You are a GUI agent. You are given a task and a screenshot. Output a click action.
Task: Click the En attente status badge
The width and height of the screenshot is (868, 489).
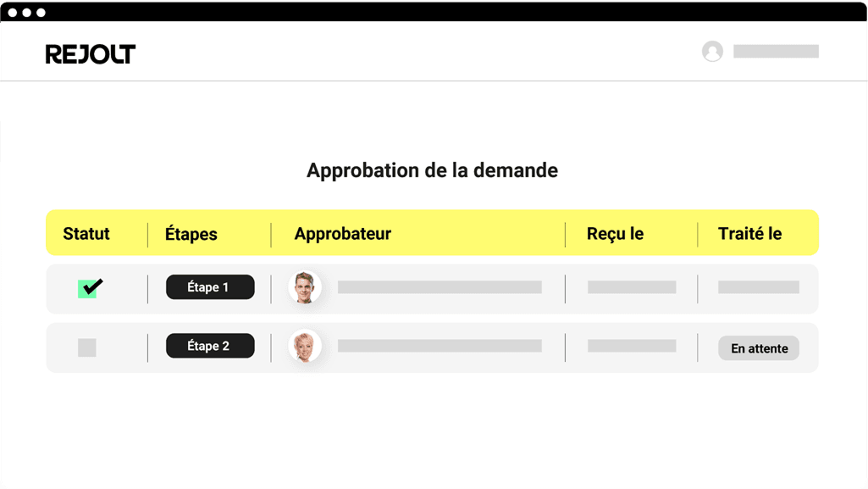[x=759, y=348]
